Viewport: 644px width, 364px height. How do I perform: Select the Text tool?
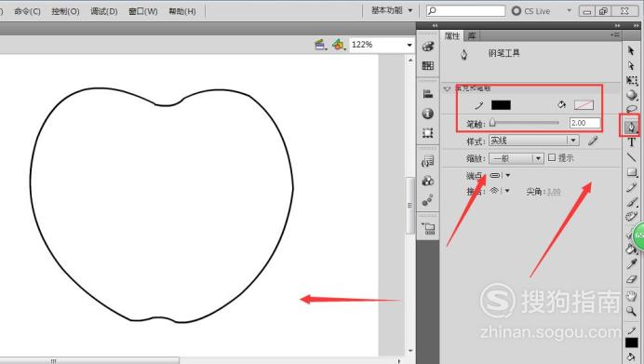pyautogui.click(x=632, y=142)
